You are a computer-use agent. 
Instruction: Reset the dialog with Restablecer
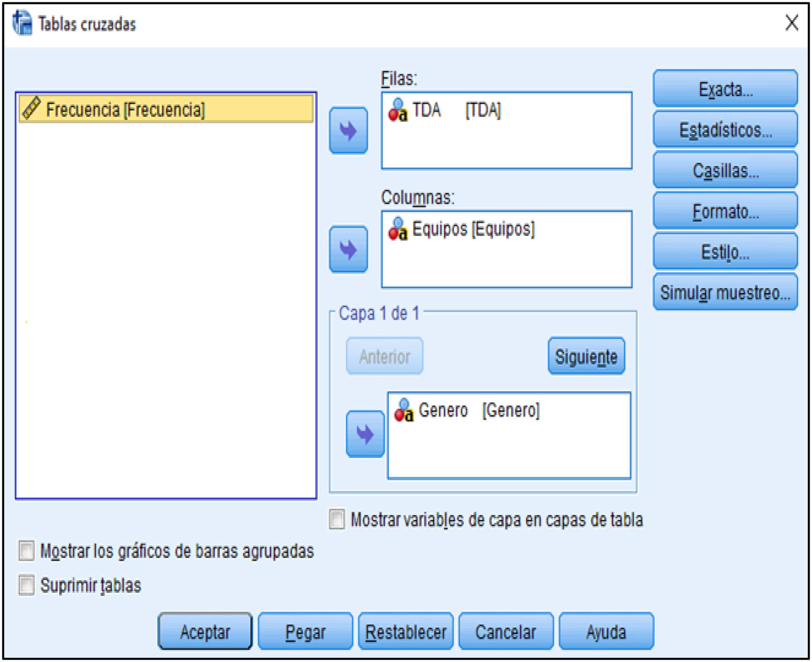(406, 631)
